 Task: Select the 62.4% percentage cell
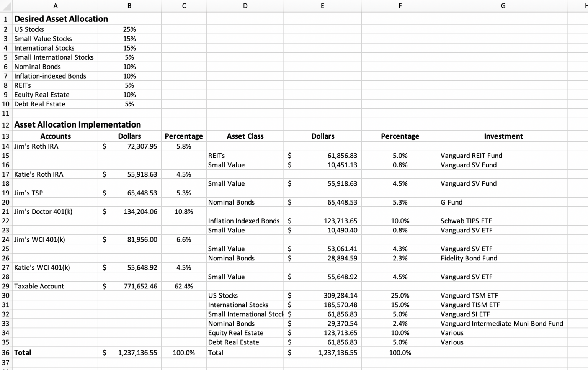pyautogui.click(x=184, y=286)
